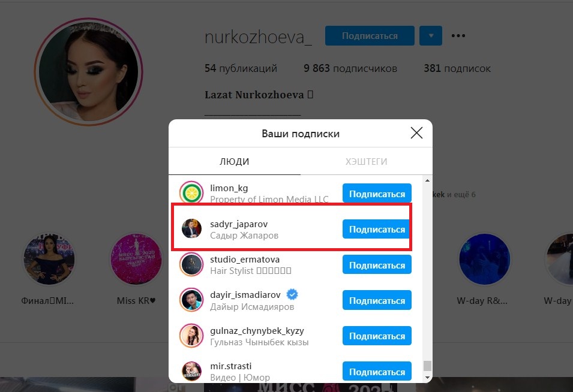
Task: Click the three-dots options icon by nurkozhoeva_
Action: pos(458,36)
